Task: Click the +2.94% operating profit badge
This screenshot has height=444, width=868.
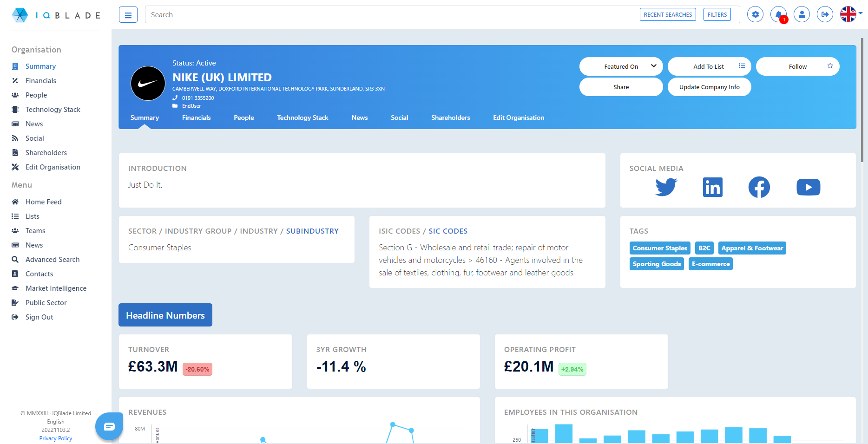Action: pyautogui.click(x=572, y=369)
